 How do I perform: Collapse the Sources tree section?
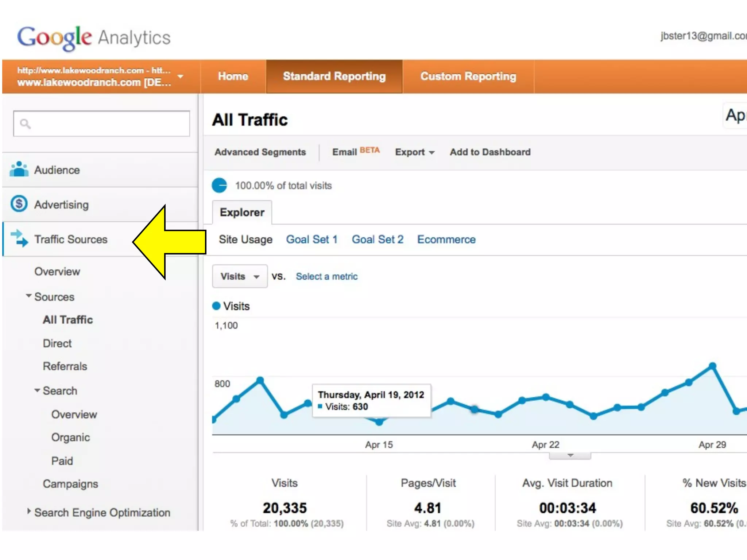[28, 296]
